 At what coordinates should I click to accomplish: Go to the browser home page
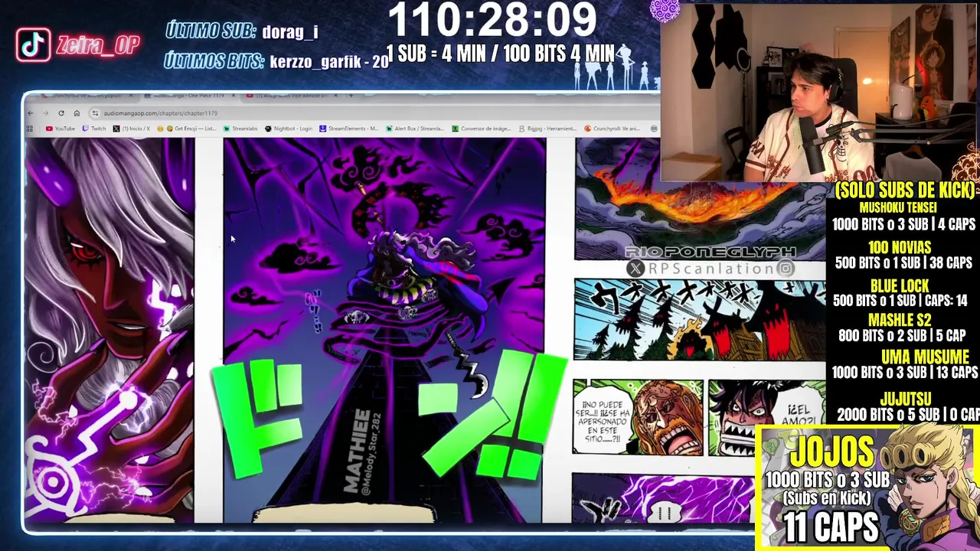click(x=77, y=113)
